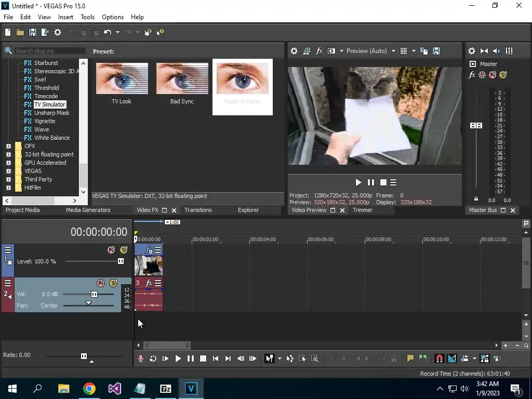Click the Search plug-ins field
The image size is (532, 399).
(49, 51)
